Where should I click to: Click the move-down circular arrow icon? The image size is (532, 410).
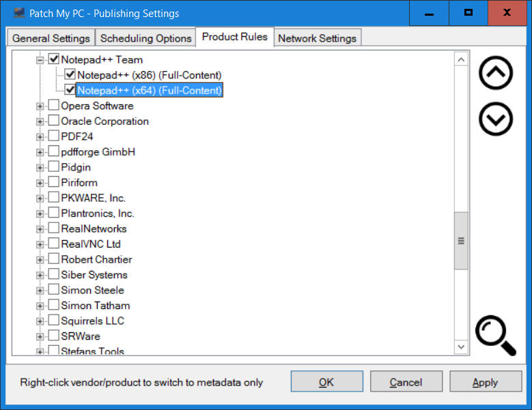(496, 119)
